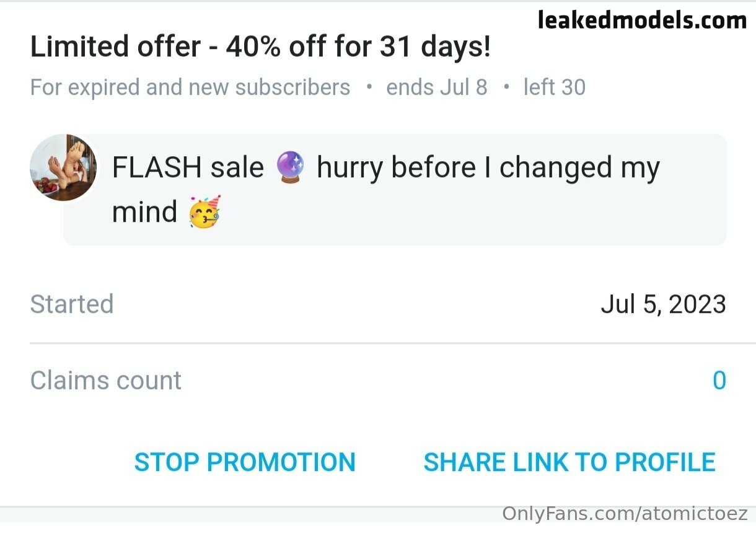
Task: Click the Started label
Action: (x=72, y=304)
